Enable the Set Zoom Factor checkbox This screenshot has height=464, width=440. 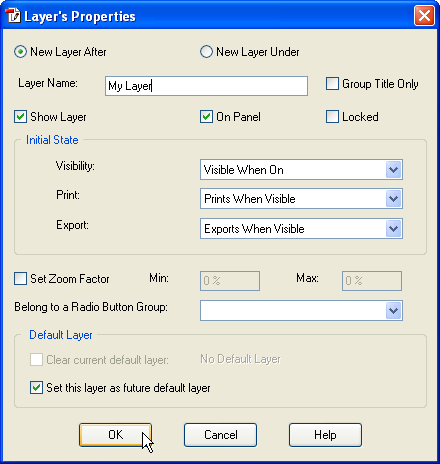(x=20, y=279)
